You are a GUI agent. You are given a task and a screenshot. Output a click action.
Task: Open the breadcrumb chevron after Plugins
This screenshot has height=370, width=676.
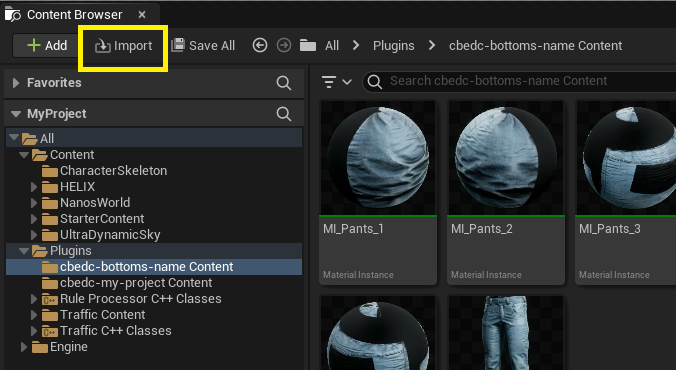(x=432, y=45)
